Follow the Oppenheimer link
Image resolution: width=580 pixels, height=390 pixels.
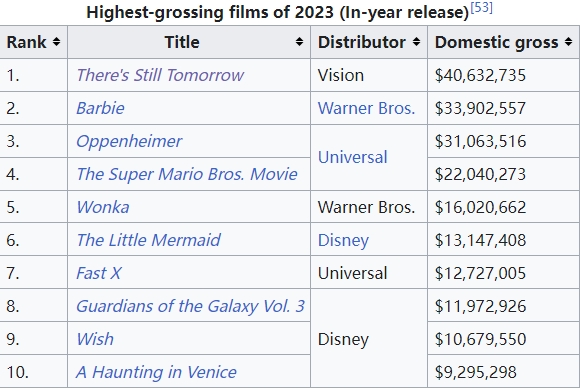click(129, 141)
